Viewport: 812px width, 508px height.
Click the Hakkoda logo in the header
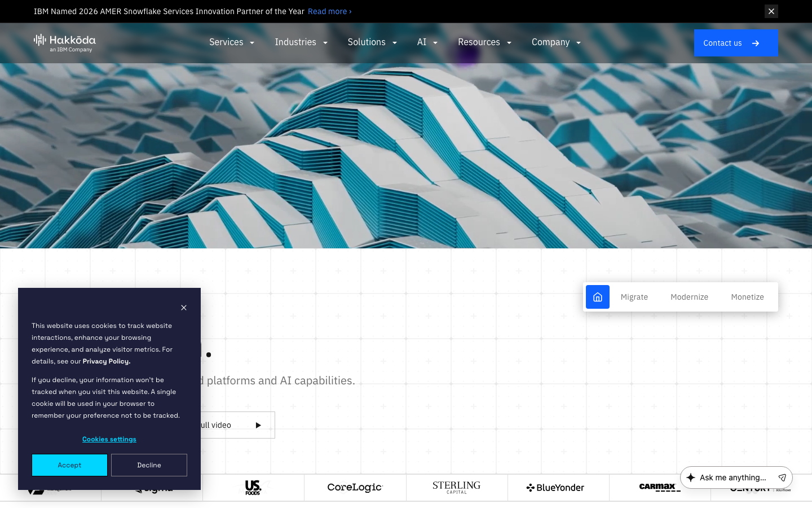point(65,43)
